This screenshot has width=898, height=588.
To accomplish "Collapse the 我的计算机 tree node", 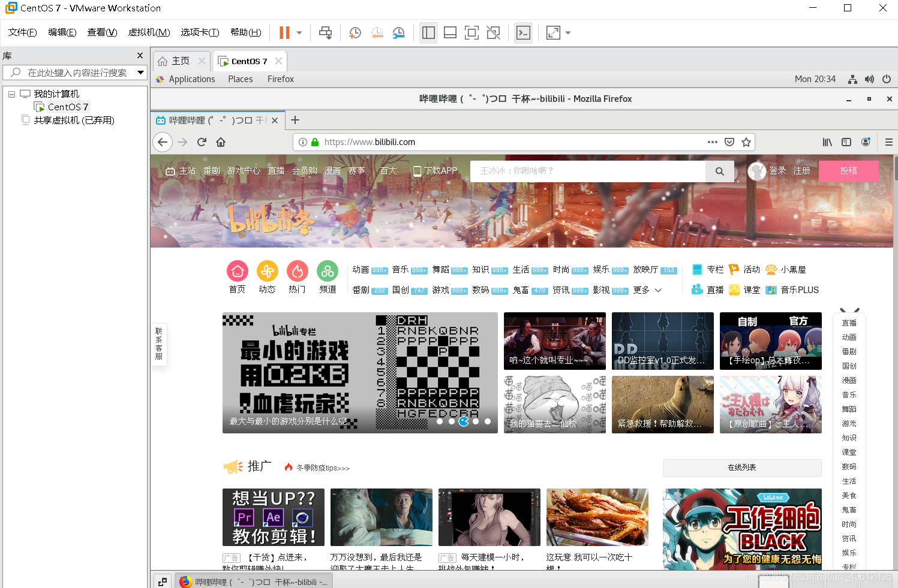I will click(11, 94).
